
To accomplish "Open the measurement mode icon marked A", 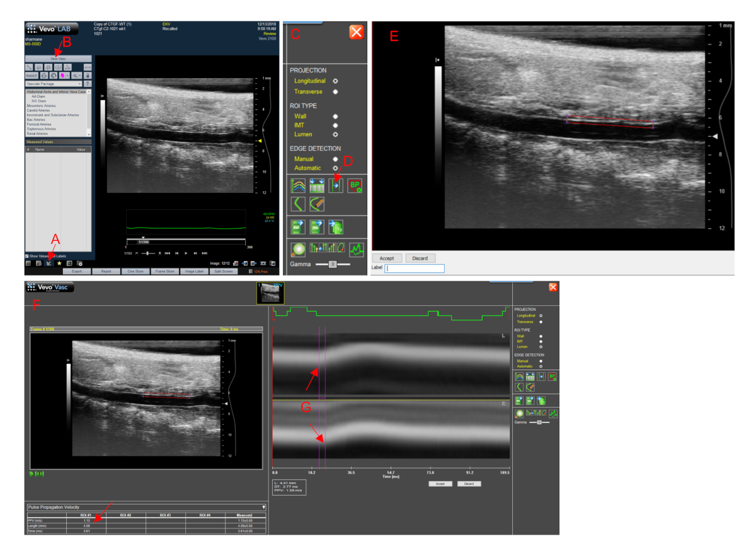I will tap(49, 264).
